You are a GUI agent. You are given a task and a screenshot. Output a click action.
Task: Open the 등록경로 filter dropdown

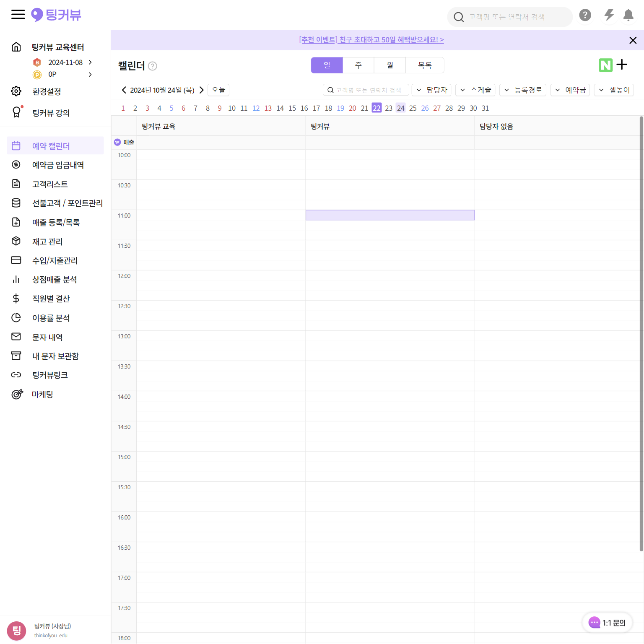(523, 90)
